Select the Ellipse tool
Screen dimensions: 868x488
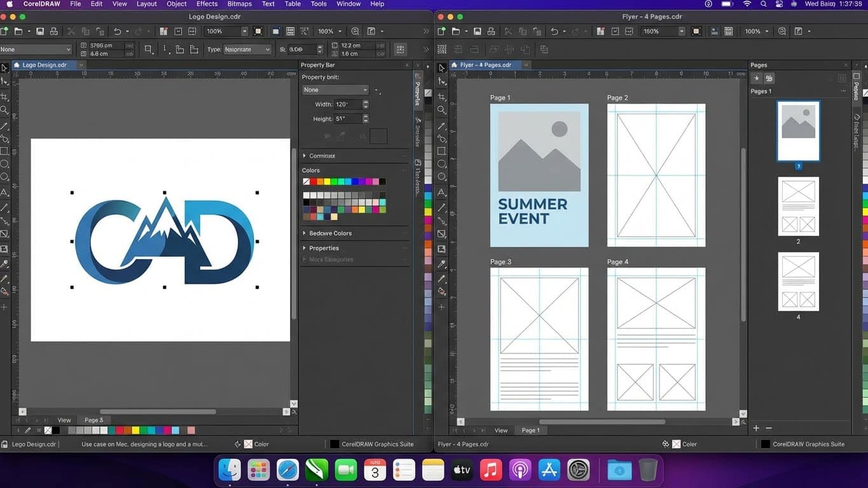click(x=4, y=165)
